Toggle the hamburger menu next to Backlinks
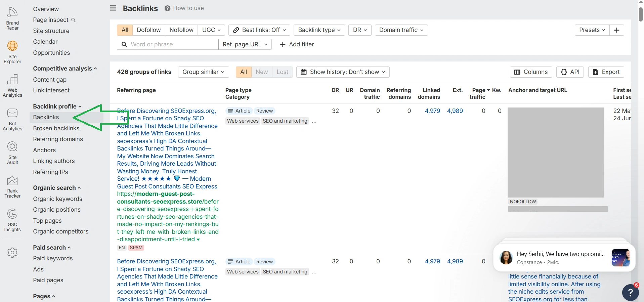The width and height of the screenshot is (644, 302). pyautogui.click(x=113, y=8)
